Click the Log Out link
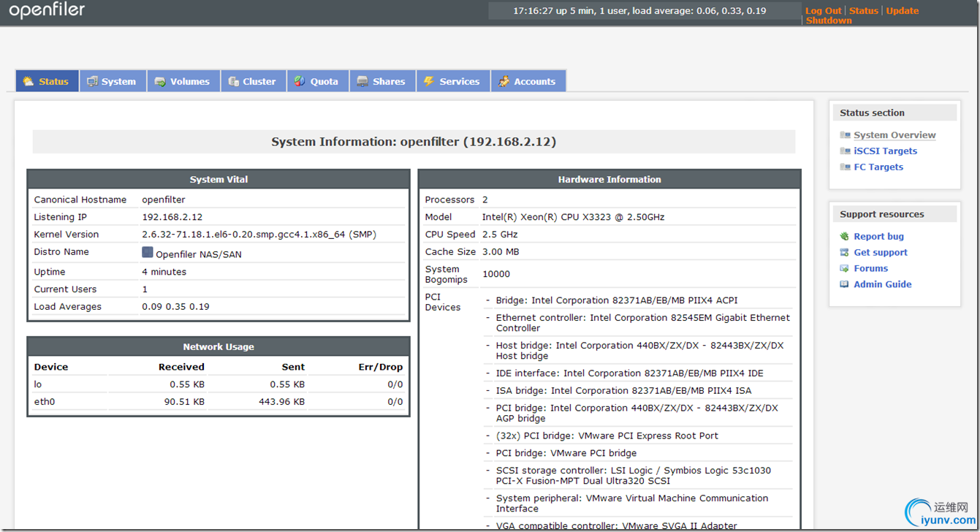The image size is (980, 532). (824, 11)
